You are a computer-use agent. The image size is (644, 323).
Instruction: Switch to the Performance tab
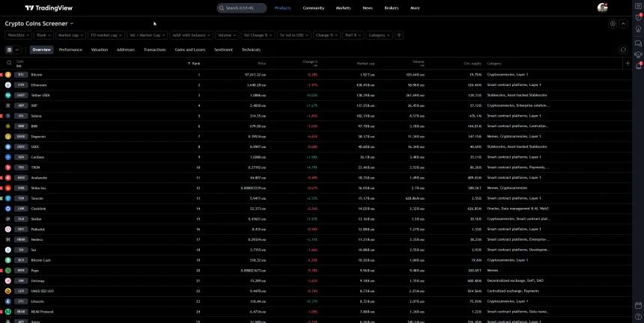point(70,49)
